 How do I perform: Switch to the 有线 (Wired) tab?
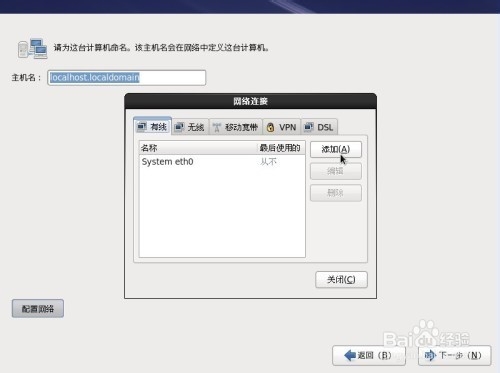coord(152,127)
